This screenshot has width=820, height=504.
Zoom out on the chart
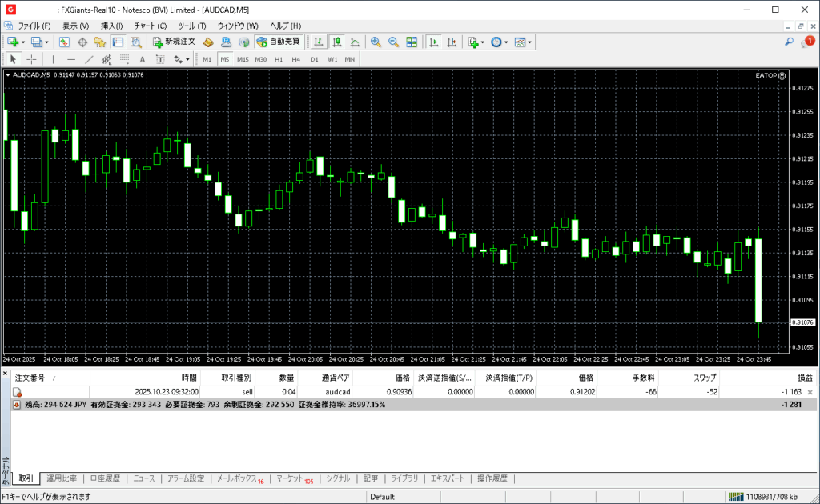pos(392,42)
